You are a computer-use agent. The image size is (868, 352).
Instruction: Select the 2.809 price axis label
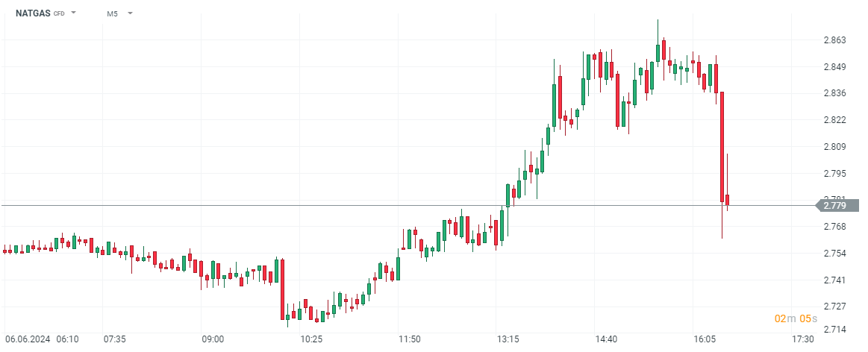coord(836,147)
